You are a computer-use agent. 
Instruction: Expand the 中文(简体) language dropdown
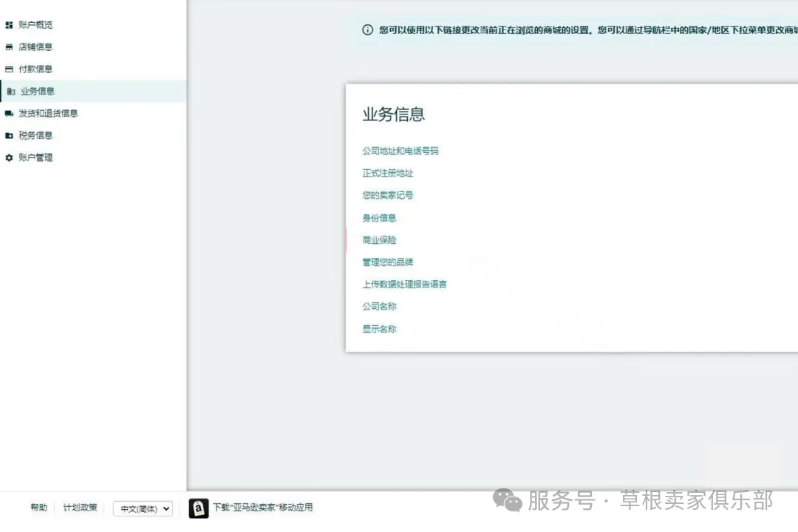point(143,508)
